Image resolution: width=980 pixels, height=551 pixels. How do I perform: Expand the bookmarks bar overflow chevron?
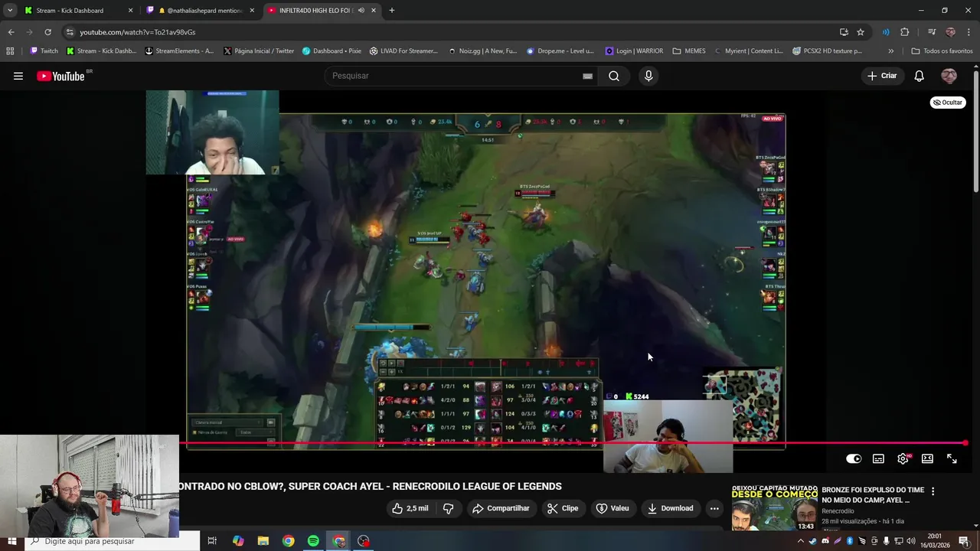[x=890, y=51]
